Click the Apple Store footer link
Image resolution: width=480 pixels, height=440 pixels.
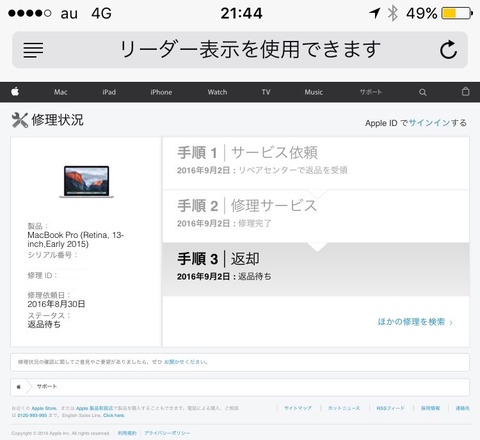(x=44, y=408)
